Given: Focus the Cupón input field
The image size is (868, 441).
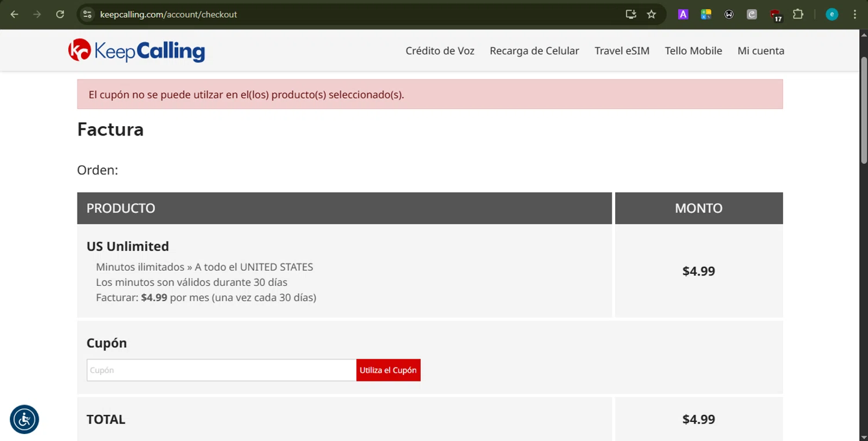Looking at the screenshot, I should 222,370.
